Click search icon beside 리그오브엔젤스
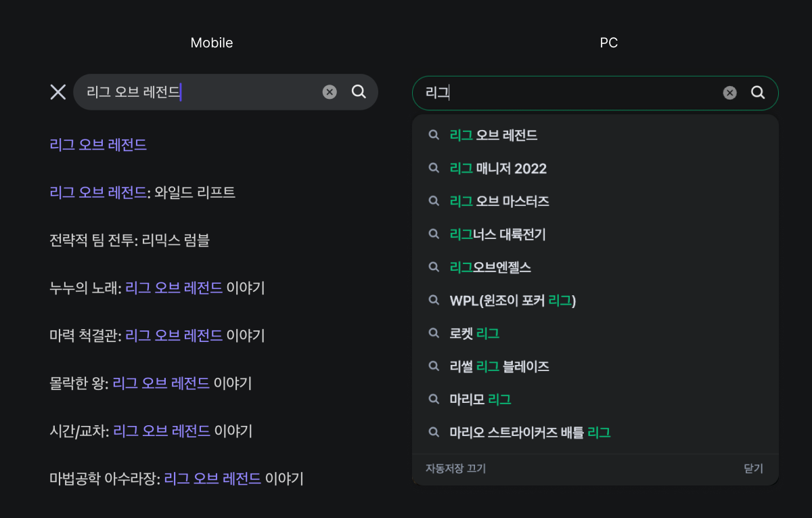812x518 pixels. 434,267
